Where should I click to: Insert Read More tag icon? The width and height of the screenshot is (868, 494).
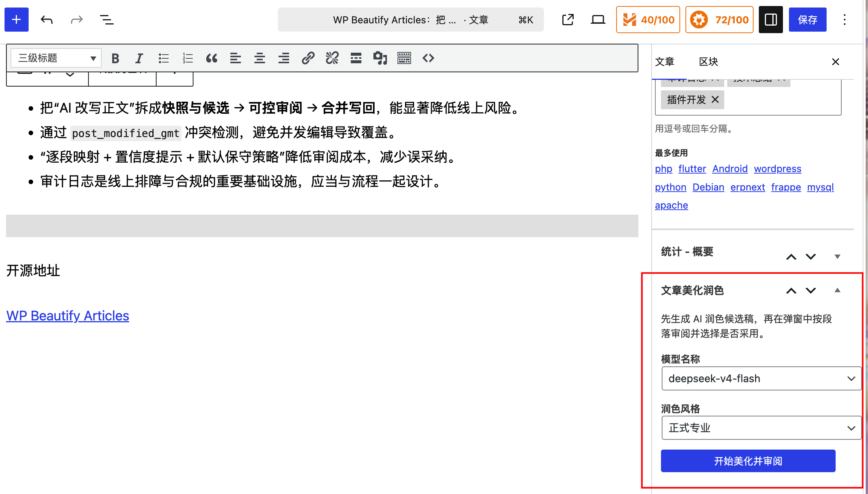point(356,58)
